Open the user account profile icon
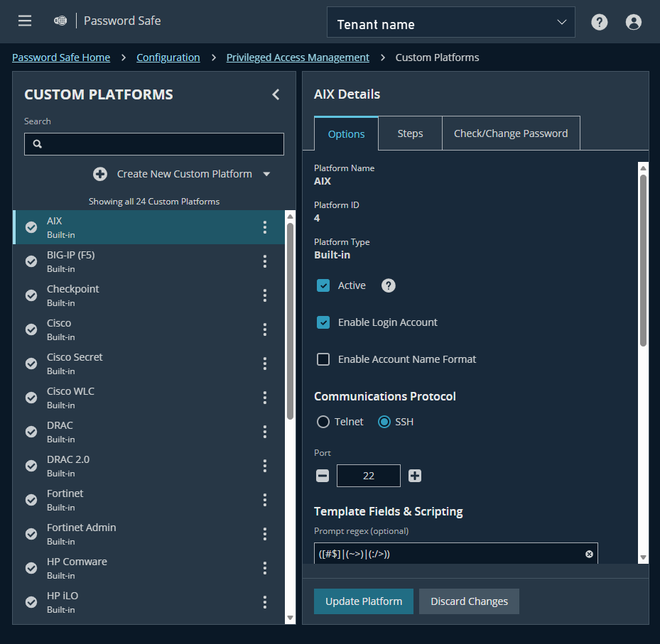The height and width of the screenshot is (644, 660). (x=633, y=22)
